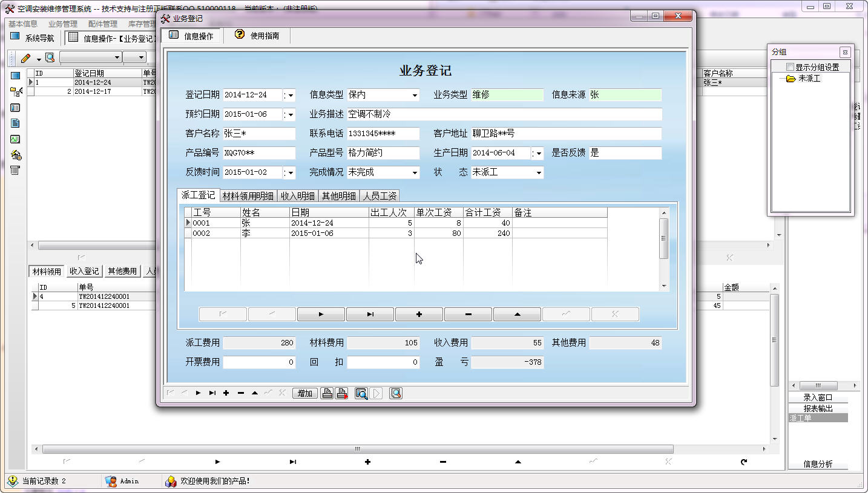Click the 回扣 input field

pyautogui.click(x=383, y=362)
